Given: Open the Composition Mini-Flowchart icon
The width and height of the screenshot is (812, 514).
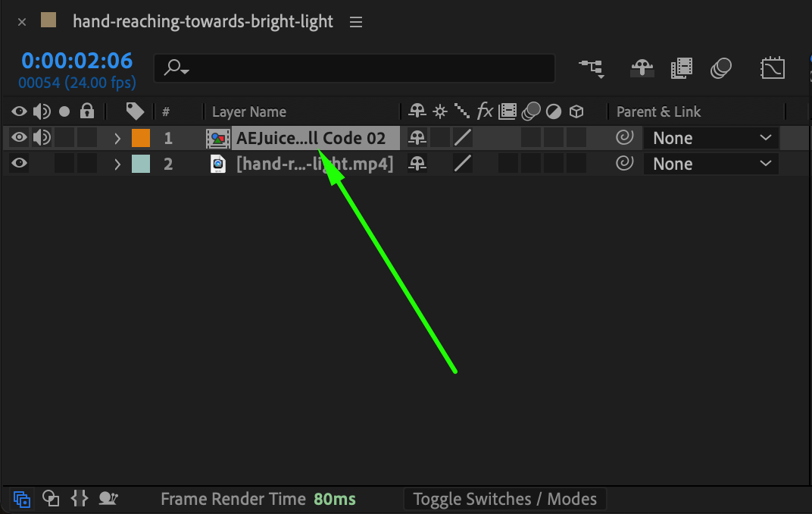Looking at the screenshot, I should pyautogui.click(x=592, y=68).
